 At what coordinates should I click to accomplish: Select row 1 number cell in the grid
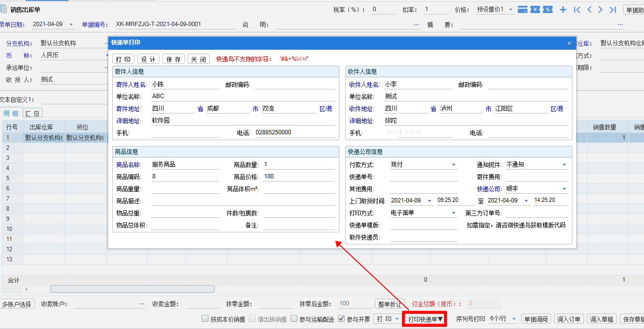click(12, 138)
